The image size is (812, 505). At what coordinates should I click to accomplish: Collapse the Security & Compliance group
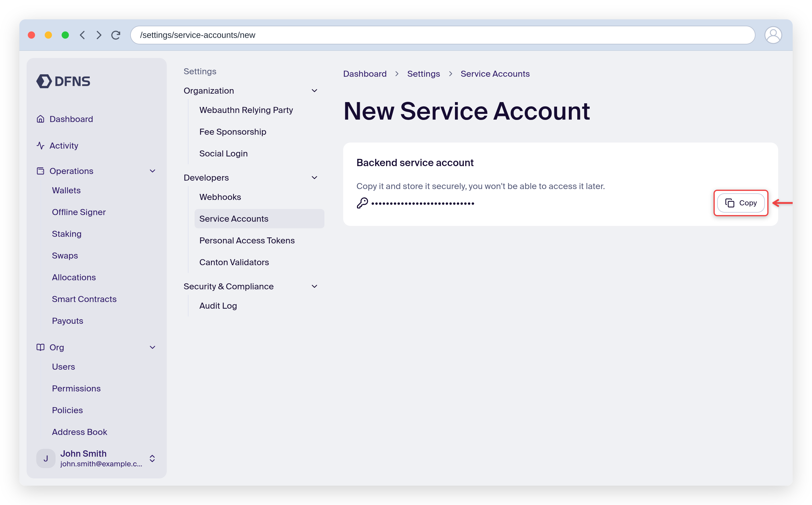tap(314, 286)
